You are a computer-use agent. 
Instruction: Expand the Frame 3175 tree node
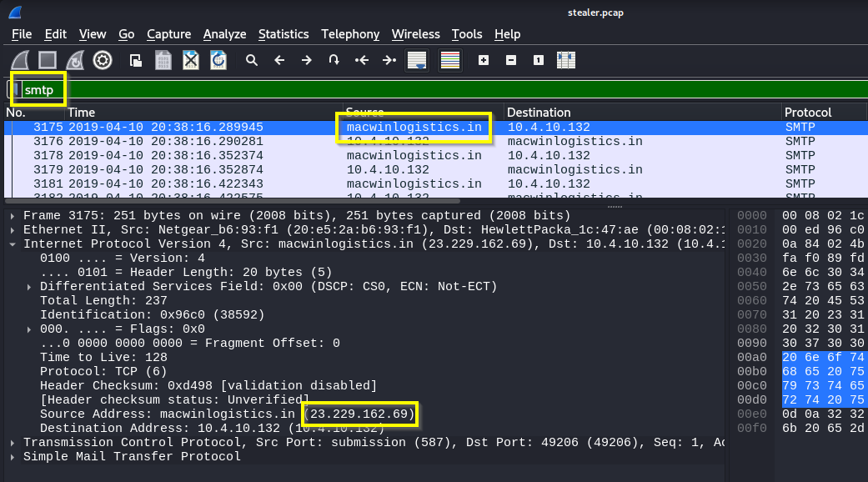coord(13,216)
